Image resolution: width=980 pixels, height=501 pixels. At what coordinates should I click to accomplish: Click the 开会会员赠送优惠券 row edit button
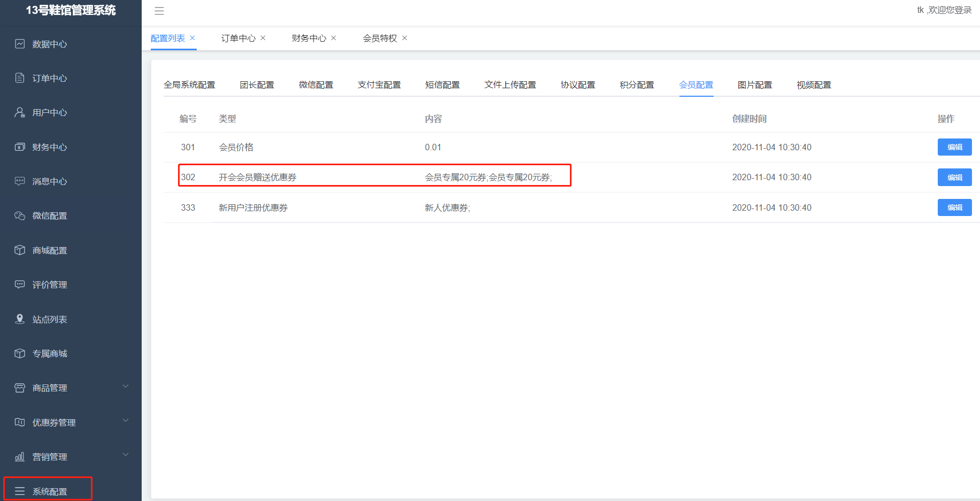(x=954, y=178)
